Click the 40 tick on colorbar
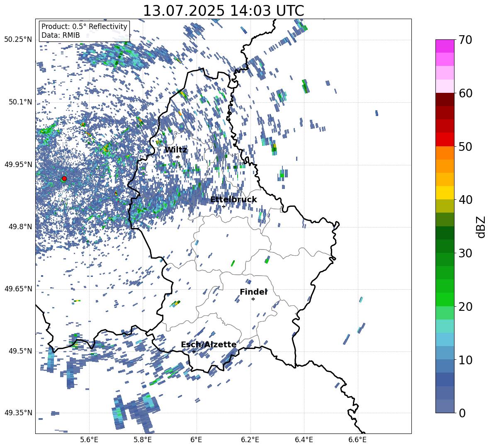The image size is (491, 448). pos(465,200)
